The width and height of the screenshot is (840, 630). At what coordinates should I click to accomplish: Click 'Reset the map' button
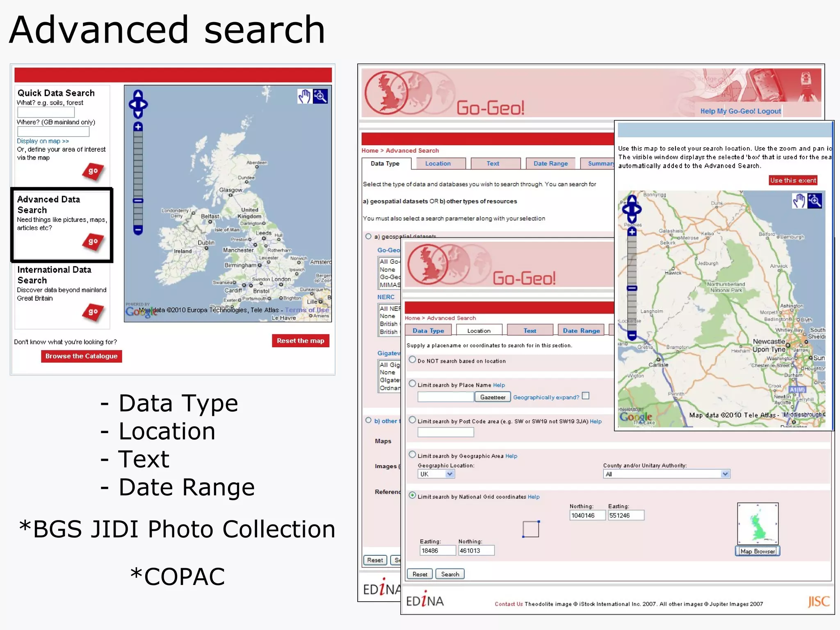[301, 341]
